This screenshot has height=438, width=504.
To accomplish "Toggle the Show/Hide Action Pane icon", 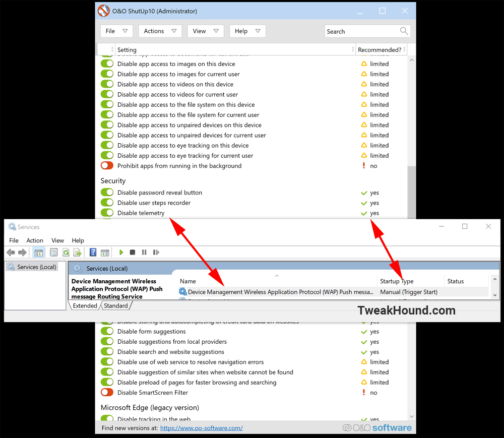I will click(x=105, y=253).
